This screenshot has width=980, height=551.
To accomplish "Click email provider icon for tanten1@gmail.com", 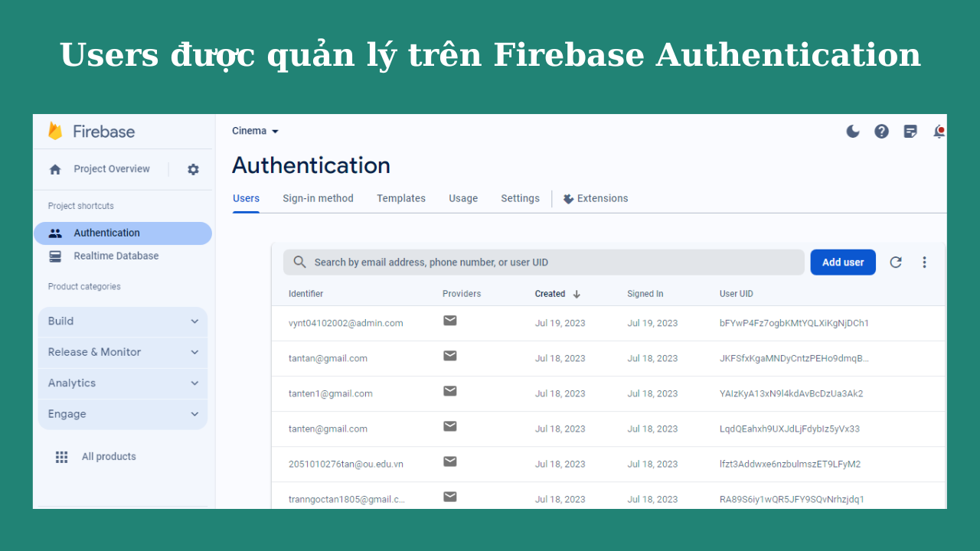I will click(x=450, y=391).
